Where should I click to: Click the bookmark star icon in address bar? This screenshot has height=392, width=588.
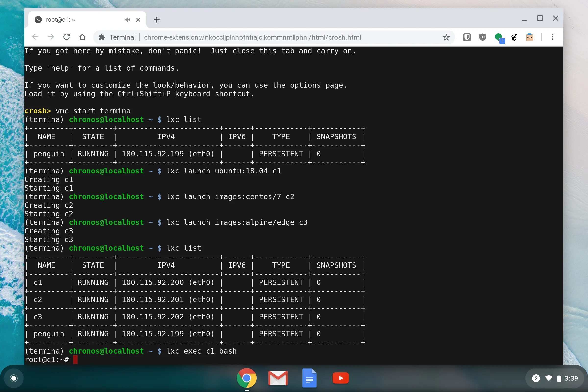click(446, 37)
